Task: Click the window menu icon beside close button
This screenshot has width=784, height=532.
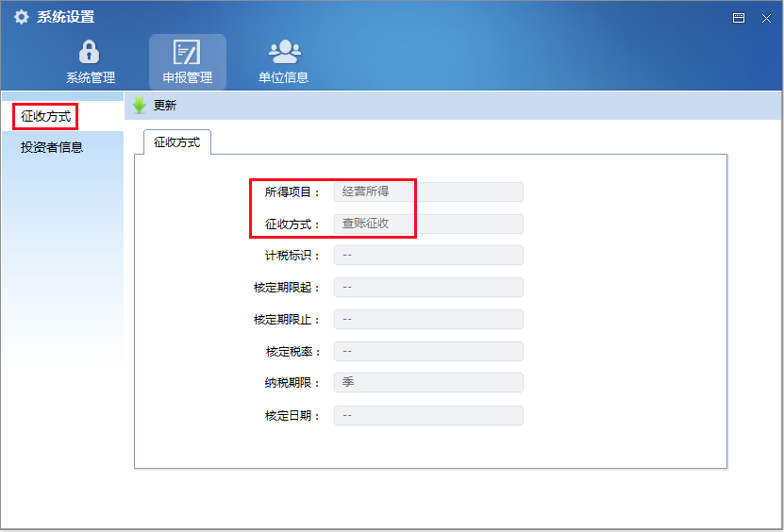Action: point(739,19)
